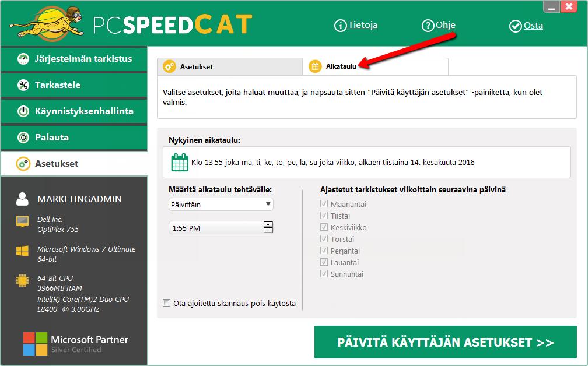Screen dimensions: 588x366
Task: Click the green calendar icon in Nykyinen aikataulu
Action: pos(180,162)
